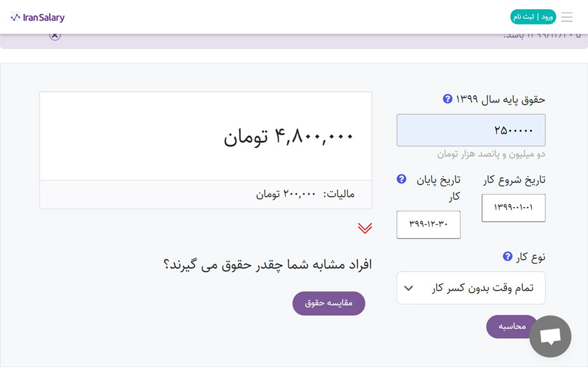Click the دو میلیون و پانصد هزار تومان hint
This screenshot has height=392, width=588.
[x=491, y=154]
